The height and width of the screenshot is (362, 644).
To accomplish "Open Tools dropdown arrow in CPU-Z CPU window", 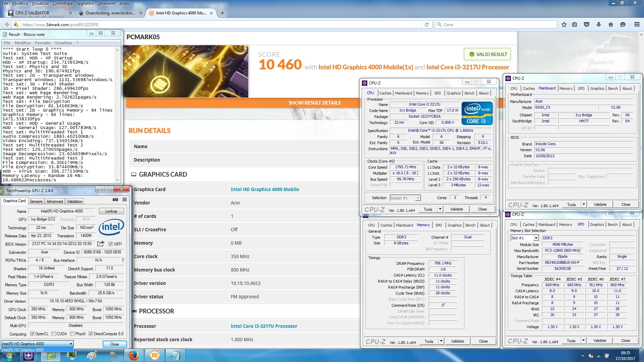I will click(440, 209).
